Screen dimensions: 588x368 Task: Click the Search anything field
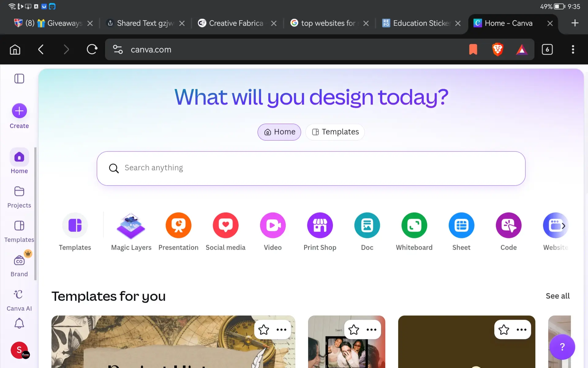tap(311, 168)
